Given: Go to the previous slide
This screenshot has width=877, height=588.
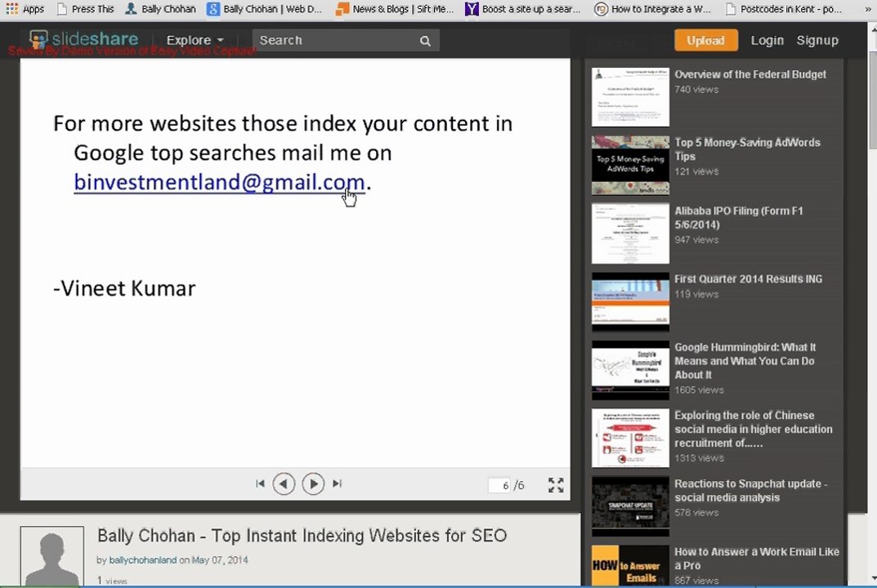Looking at the screenshot, I should tap(284, 483).
